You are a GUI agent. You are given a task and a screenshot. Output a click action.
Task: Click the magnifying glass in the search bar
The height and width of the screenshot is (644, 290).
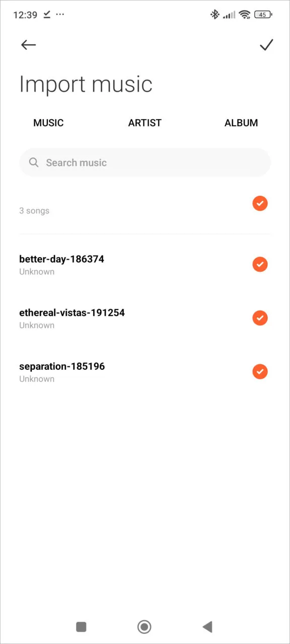click(x=34, y=163)
